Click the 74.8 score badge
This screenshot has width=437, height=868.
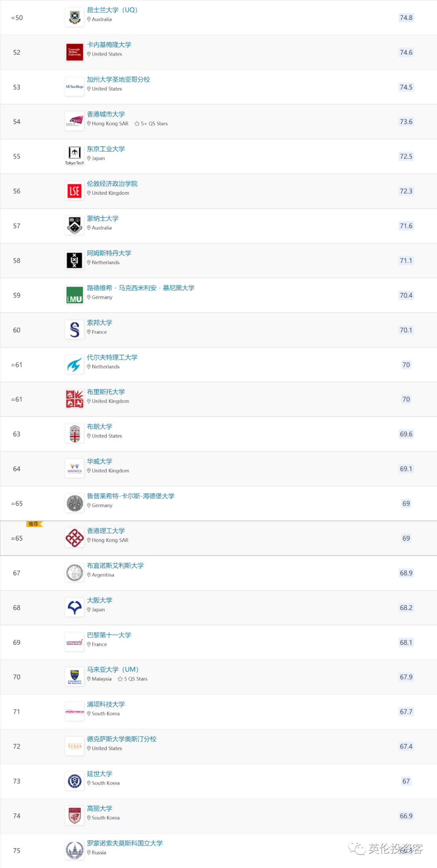(406, 18)
